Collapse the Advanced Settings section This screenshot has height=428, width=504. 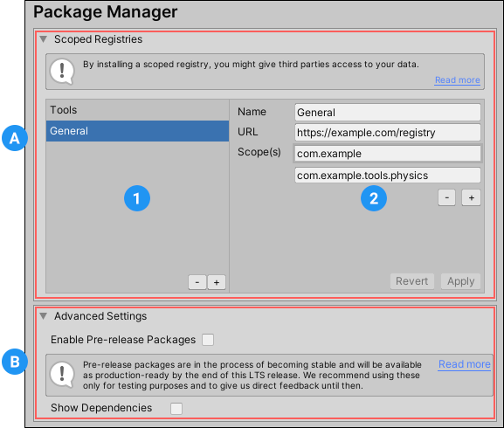point(43,316)
